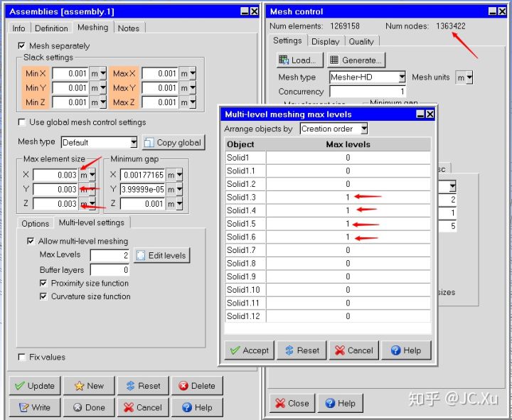Open Arrange objects by Creation order dropdown
This screenshot has height=420, width=512.
(x=364, y=129)
